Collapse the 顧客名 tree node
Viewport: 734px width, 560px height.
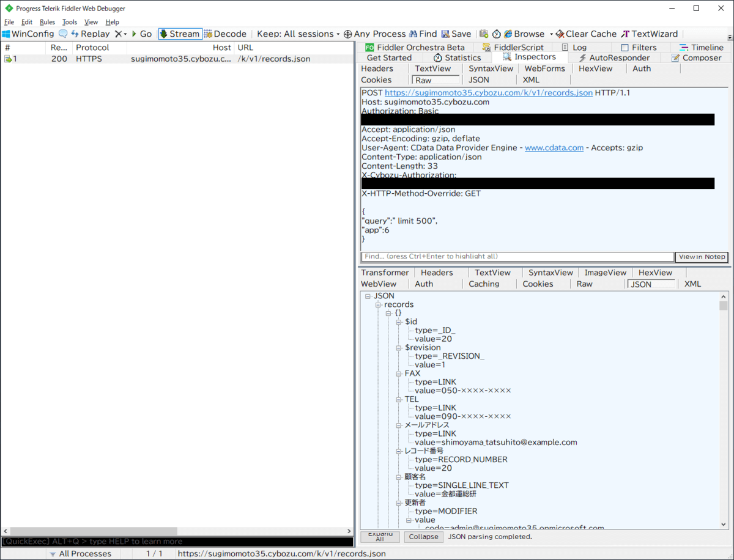coord(399,476)
